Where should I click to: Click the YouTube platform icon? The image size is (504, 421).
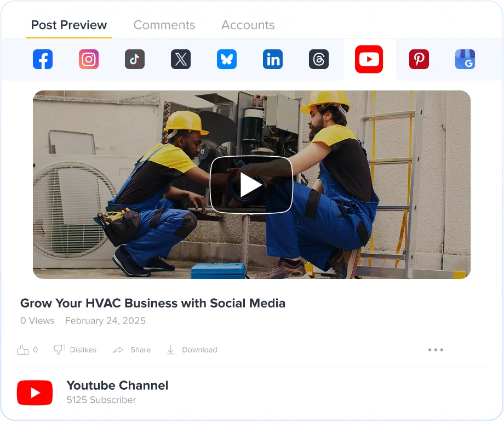(x=369, y=59)
